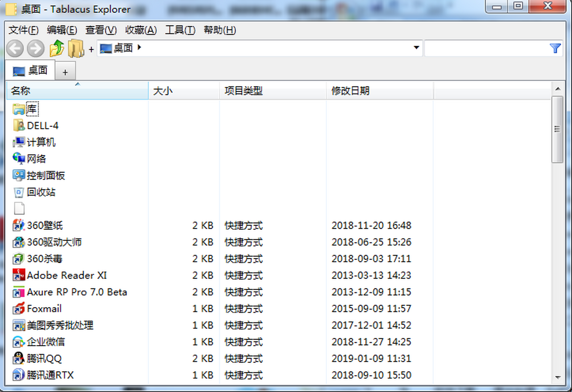This screenshot has width=572, height=392.
Task: Select the 360驱动大师 shortcut icon
Action: (x=19, y=242)
